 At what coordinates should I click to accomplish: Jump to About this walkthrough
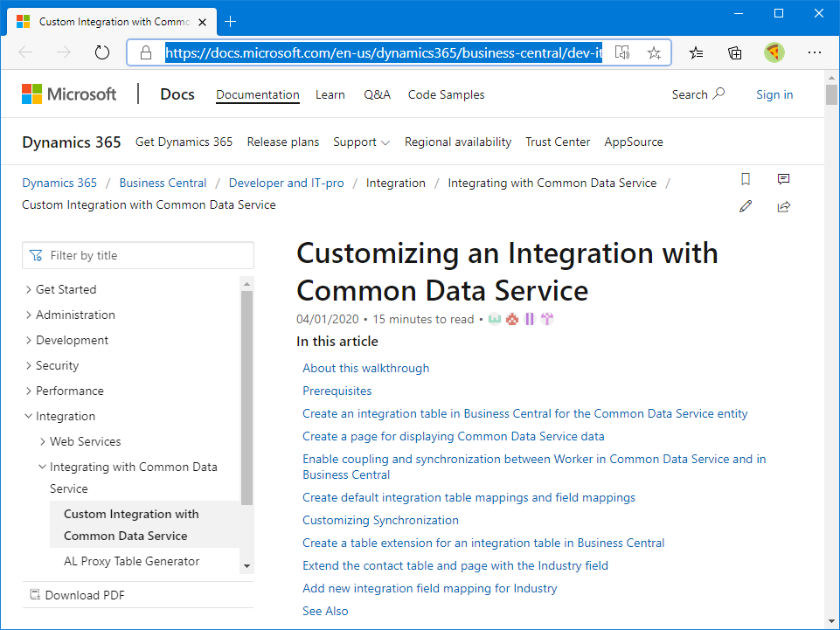(366, 368)
